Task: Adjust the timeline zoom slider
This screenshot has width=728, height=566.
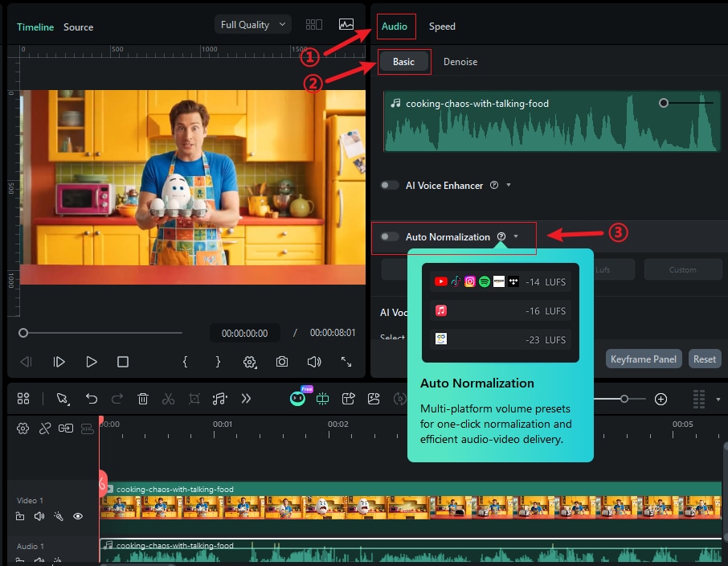Action: coord(624,399)
